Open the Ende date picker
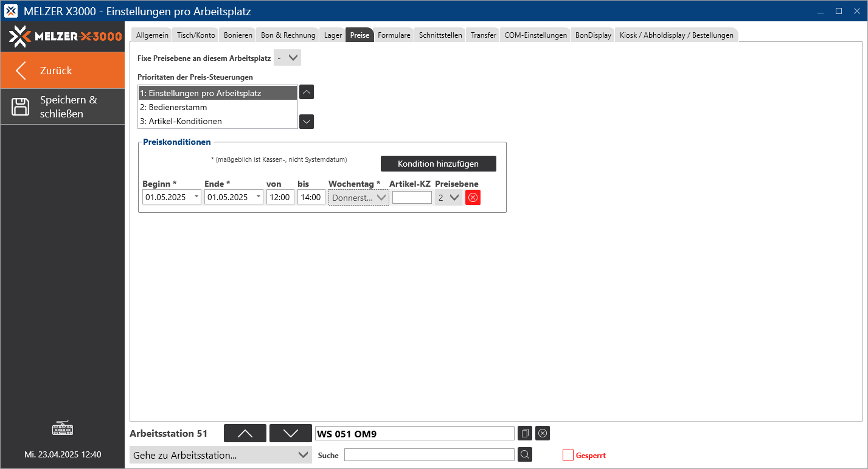The width and height of the screenshot is (868, 469). [x=259, y=197]
